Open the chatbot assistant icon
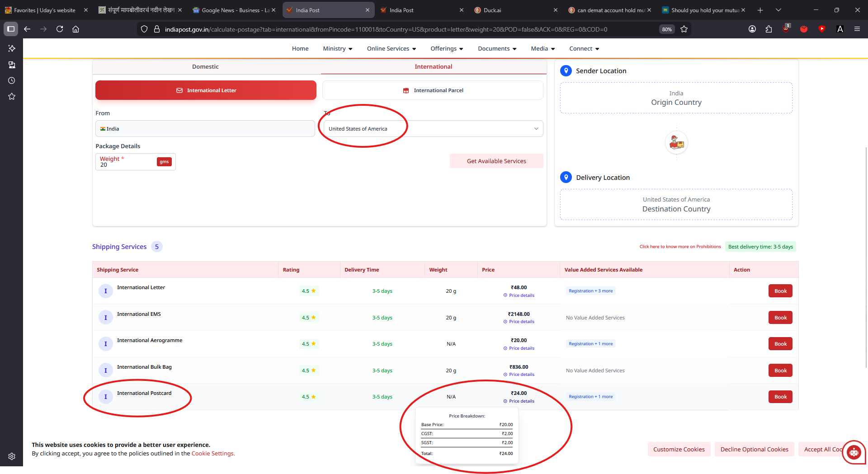This screenshot has width=868, height=474. click(x=854, y=451)
